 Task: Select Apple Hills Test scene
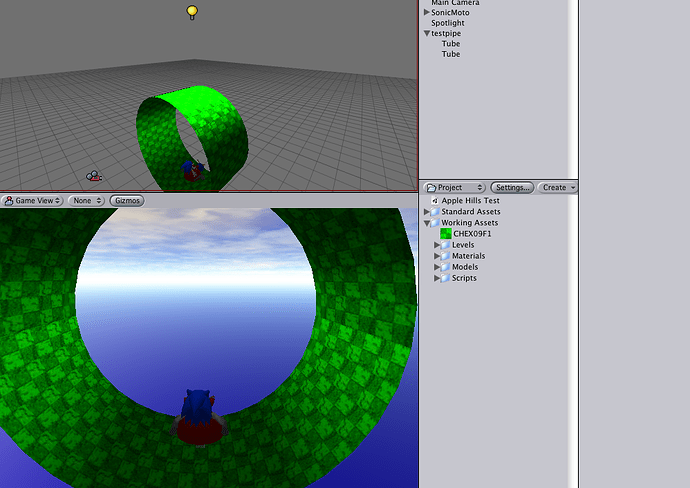[470, 201]
